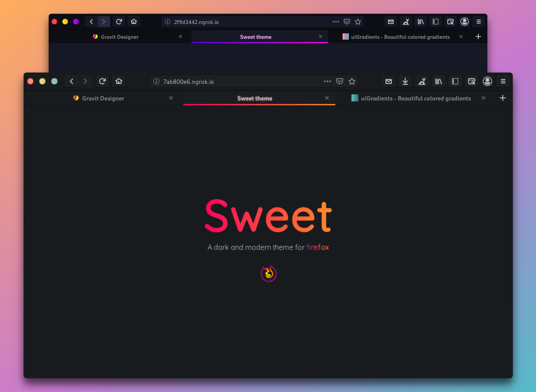Toggle sidebar in rear window
This screenshot has height=392, width=536.
[x=436, y=22]
